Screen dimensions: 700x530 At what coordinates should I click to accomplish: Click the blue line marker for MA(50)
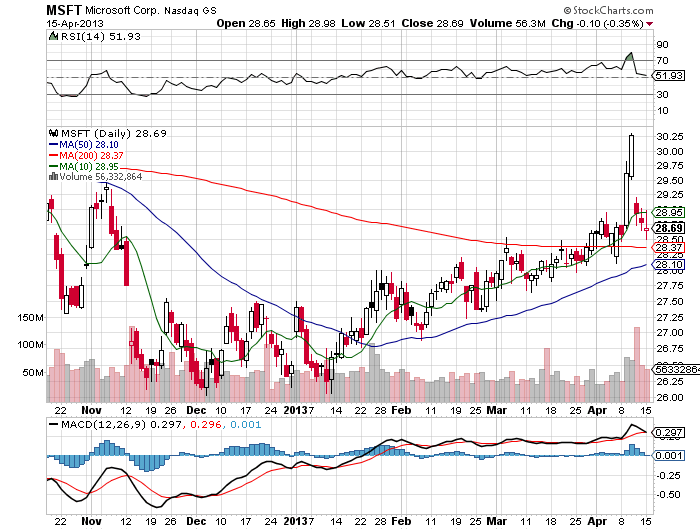pyautogui.click(x=53, y=144)
